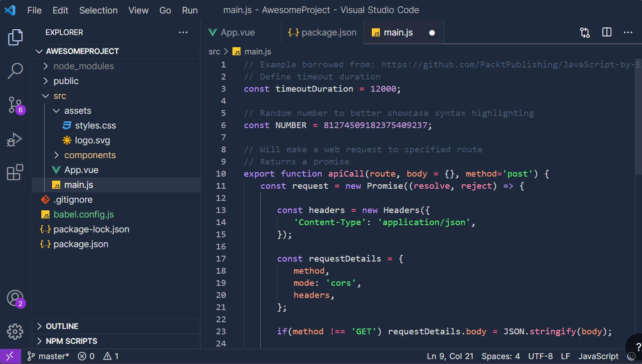Open package.json in the explorer tree
Viewport: 642px width, 364px height.
point(116,244)
